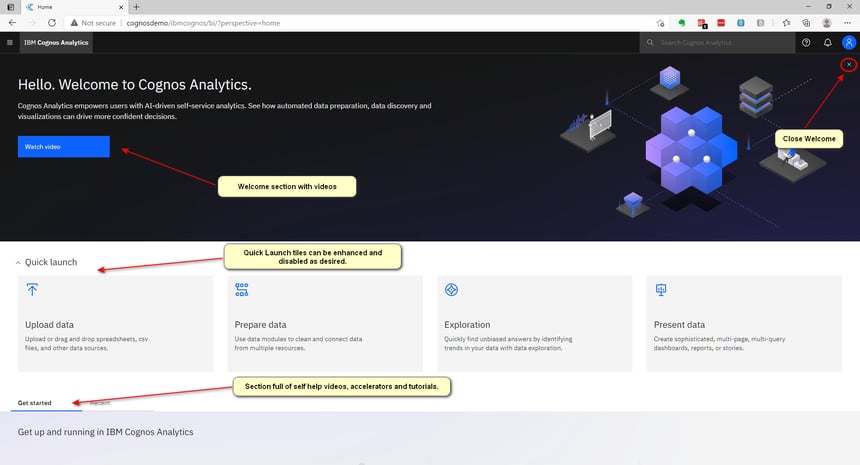Click the Not secure site warning

(x=93, y=23)
